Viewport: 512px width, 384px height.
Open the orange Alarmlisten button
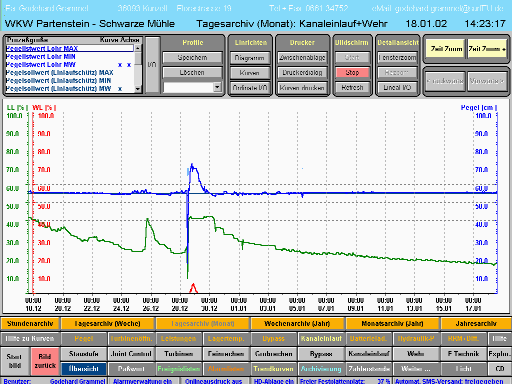tap(226, 369)
